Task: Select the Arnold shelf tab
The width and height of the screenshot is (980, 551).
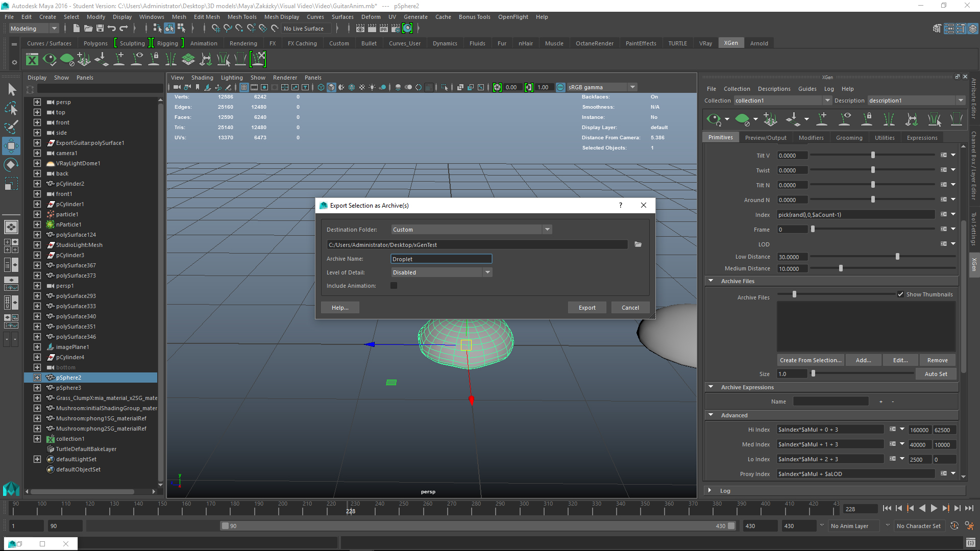Action: click(x=759, y=43)
